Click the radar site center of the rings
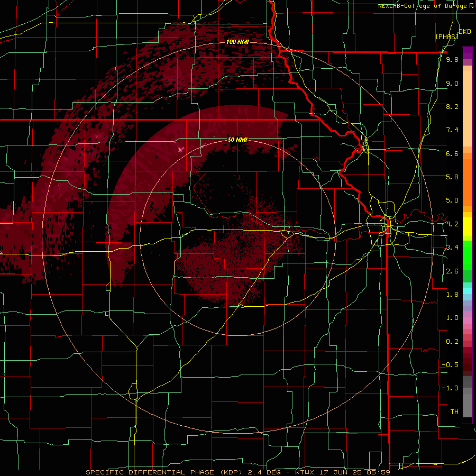This screenshot has height=476, width=476. [x=237, y=237]
